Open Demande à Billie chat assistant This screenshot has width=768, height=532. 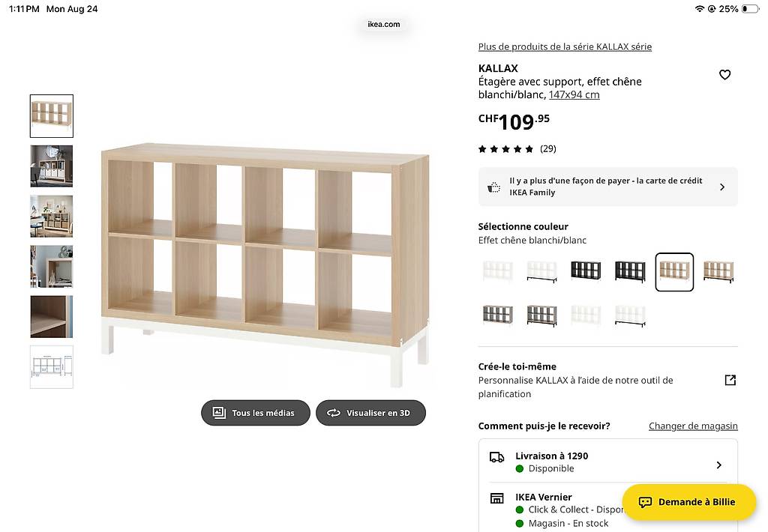coord(689,502)
